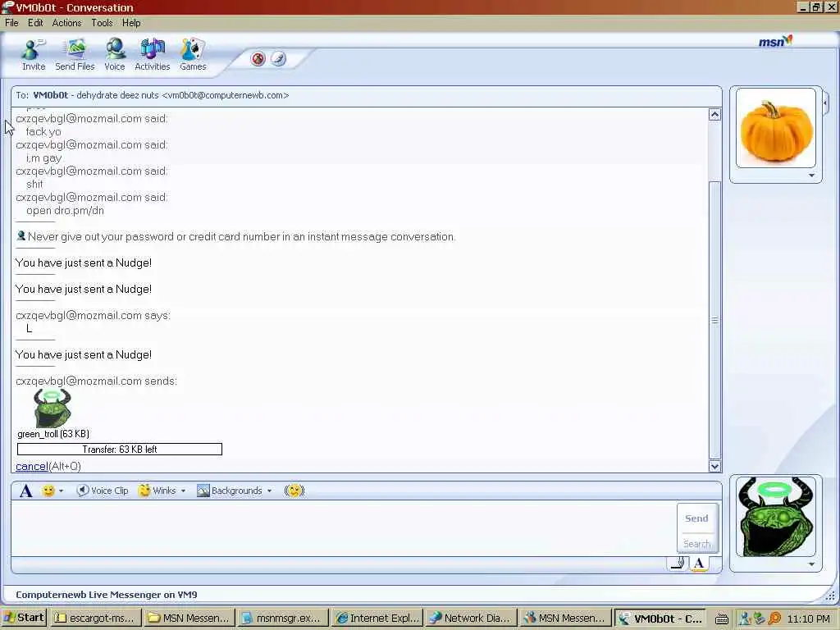Click the on-screen keyboard tray icon
This screenshot has width=840, height=630.
(x=722, y=619)
